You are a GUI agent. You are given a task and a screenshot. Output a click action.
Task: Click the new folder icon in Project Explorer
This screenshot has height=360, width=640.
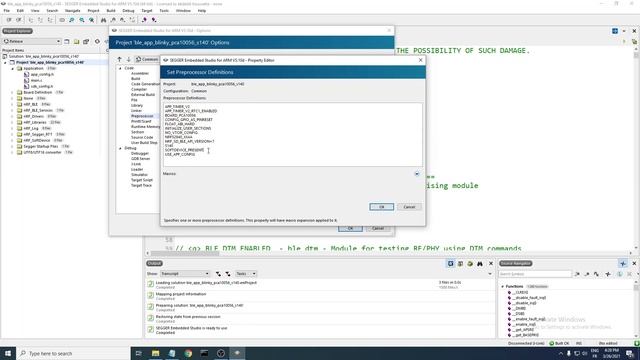[x=76, y=41]
